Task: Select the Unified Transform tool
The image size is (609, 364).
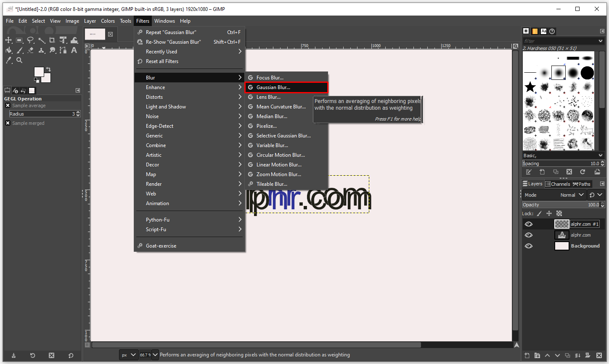Action: 63,40
